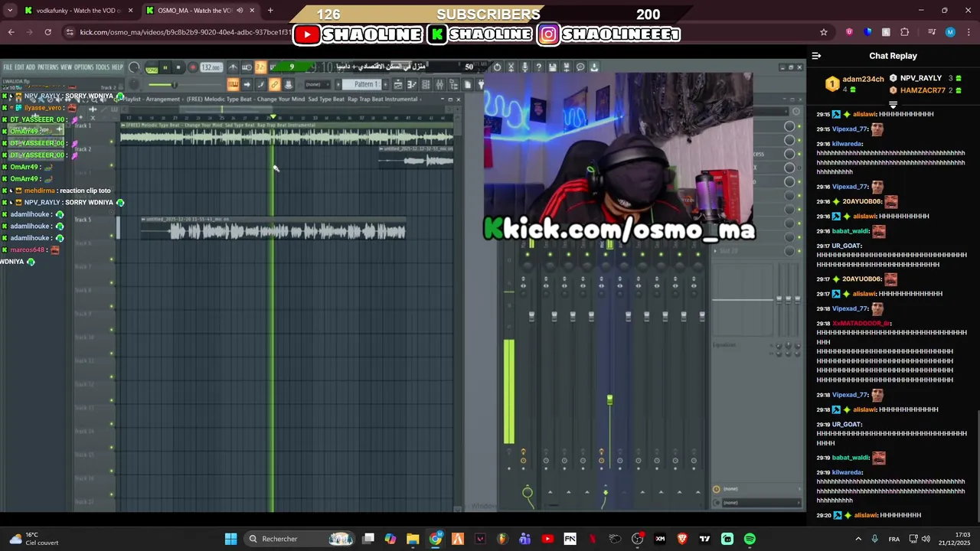Toggle the 3z countdown before recording

(260, 67)
